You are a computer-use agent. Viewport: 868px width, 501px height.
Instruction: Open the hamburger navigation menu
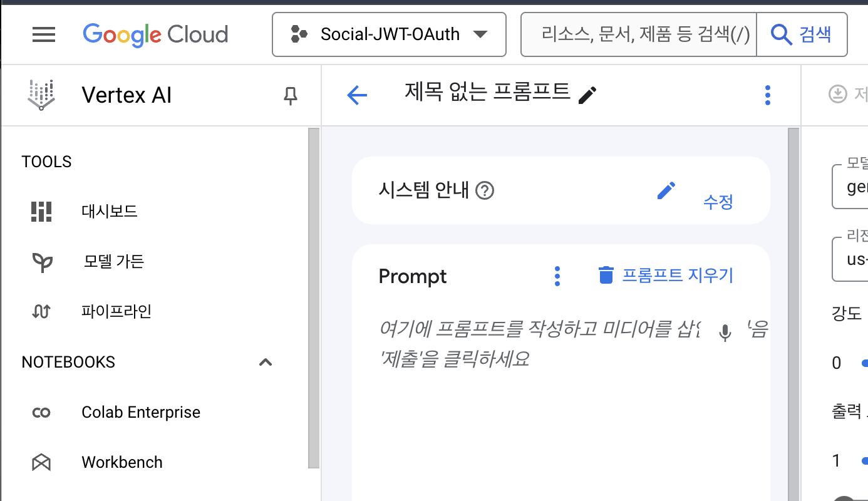tap(44, 34)
